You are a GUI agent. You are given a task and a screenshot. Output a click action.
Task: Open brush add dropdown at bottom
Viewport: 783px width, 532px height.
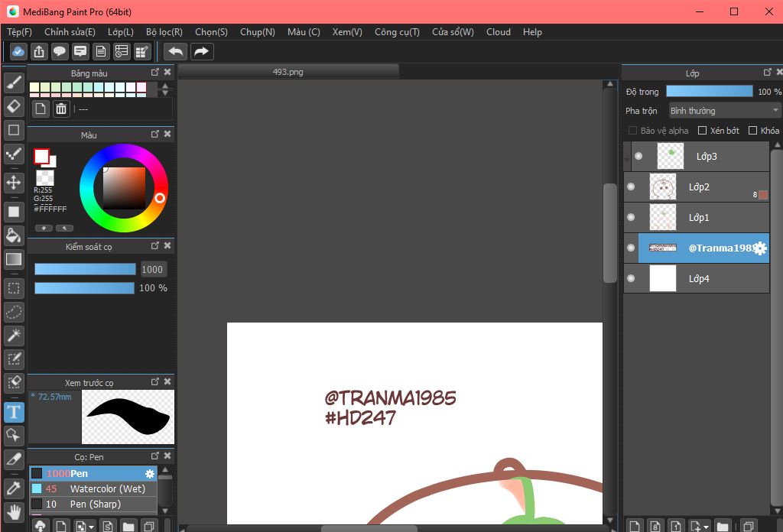[92, 527]
